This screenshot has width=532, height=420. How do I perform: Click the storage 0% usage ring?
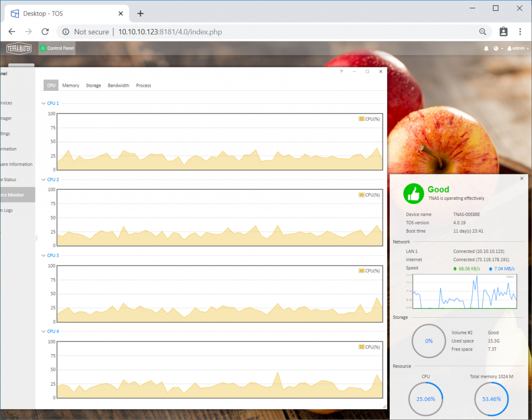[x=429, y=341]
